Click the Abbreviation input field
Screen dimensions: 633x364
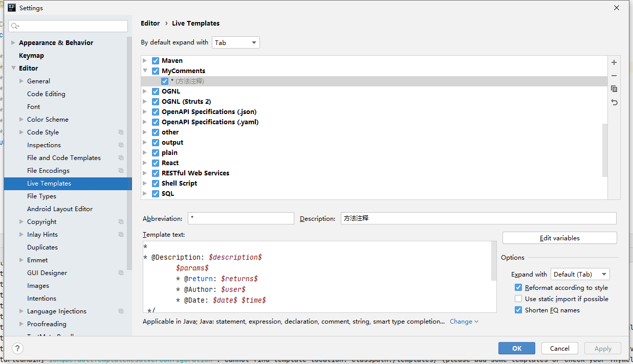(241, 218)
